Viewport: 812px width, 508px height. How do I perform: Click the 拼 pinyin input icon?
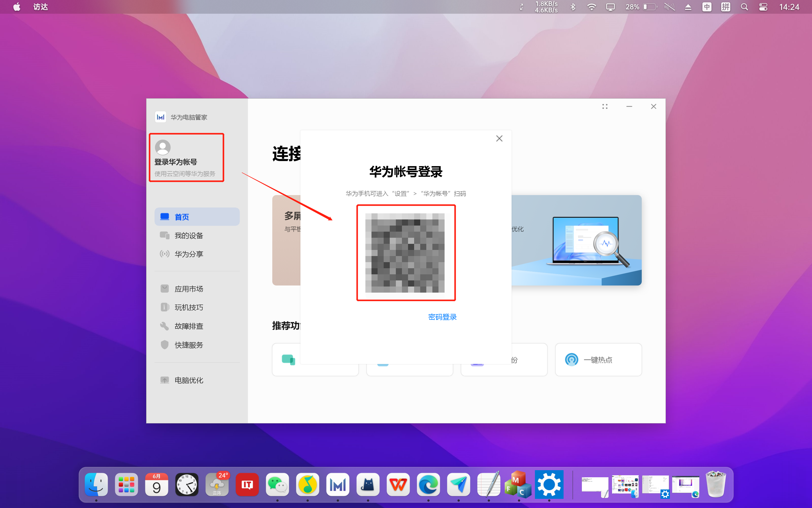tap(726, 7)
